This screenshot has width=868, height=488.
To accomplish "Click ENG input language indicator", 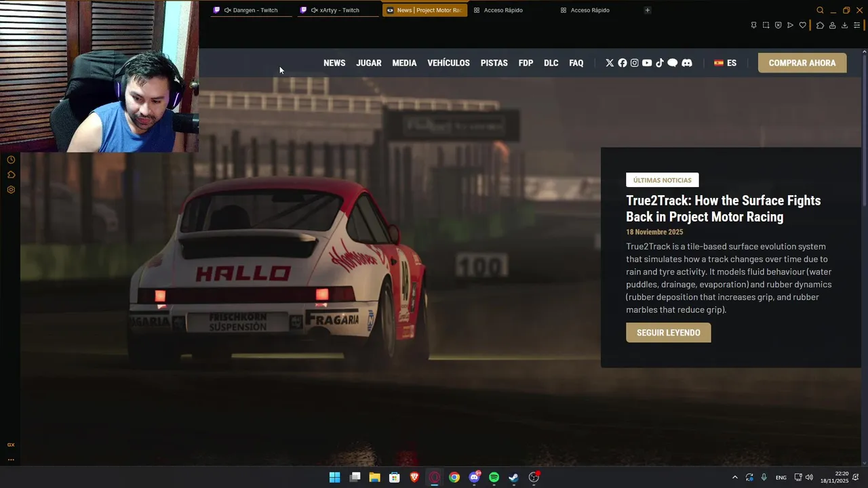I will coord(781,477).
